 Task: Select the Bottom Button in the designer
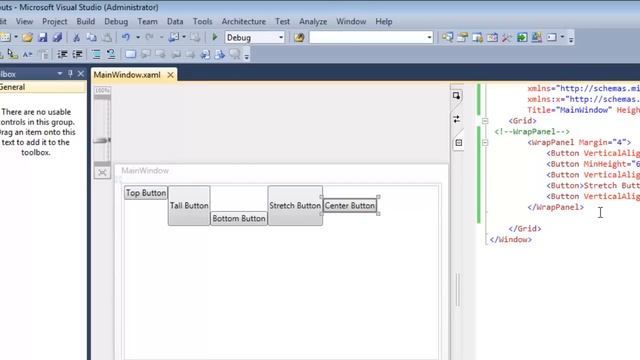(x=239, y=218)
